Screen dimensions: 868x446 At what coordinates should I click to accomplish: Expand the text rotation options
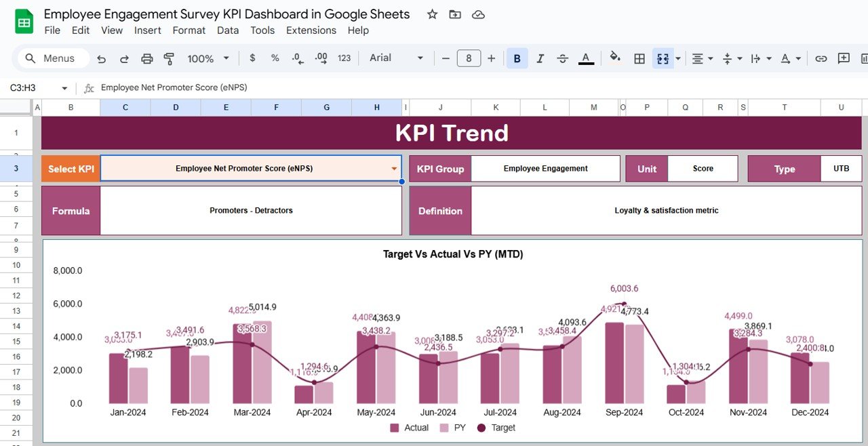click(797, 59)
